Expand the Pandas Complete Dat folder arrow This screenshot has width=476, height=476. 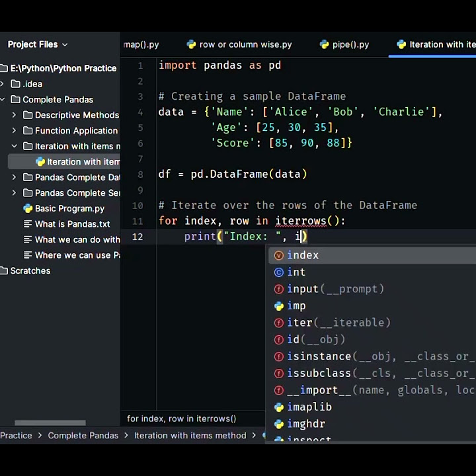14,177
